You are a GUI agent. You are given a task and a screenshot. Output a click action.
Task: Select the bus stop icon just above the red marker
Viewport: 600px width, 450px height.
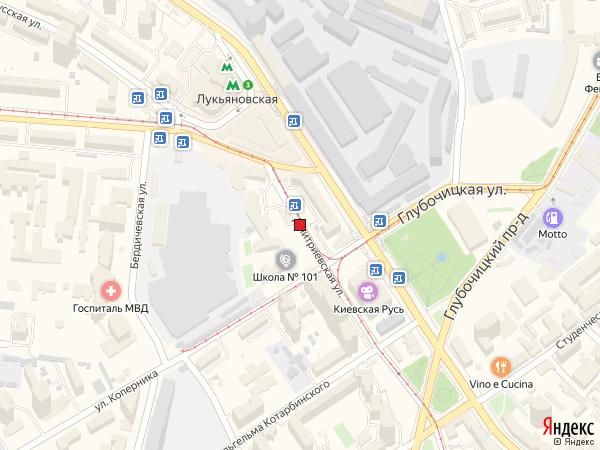(x=294, y=205)
